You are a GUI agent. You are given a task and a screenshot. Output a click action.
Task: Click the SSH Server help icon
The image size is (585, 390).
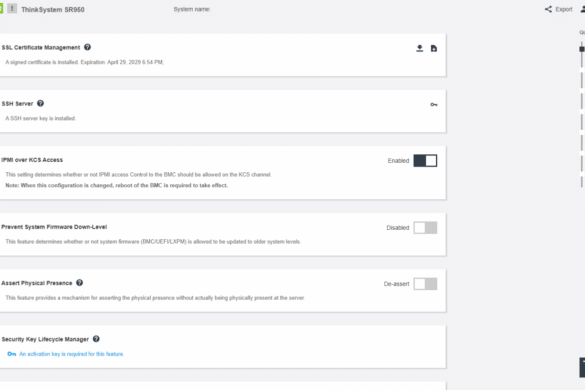(x=40, y=103)
